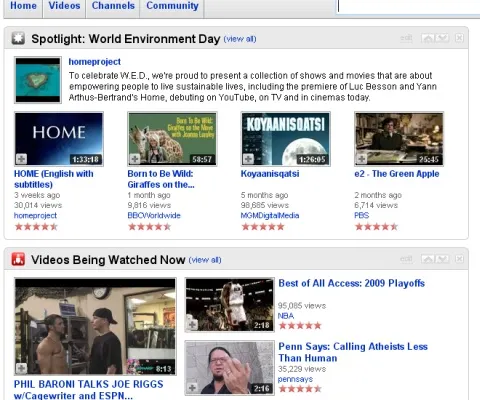Open the Born to Be Wild giraffe thumbnail

[x=172, y=139]
